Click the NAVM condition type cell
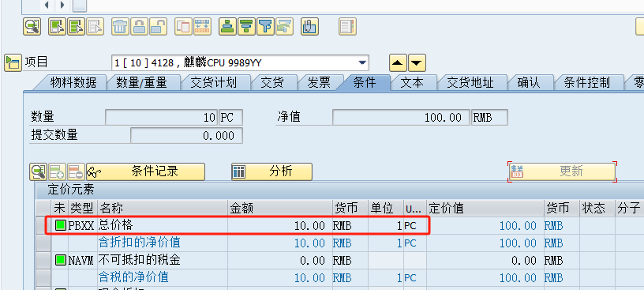 [82, 260]
